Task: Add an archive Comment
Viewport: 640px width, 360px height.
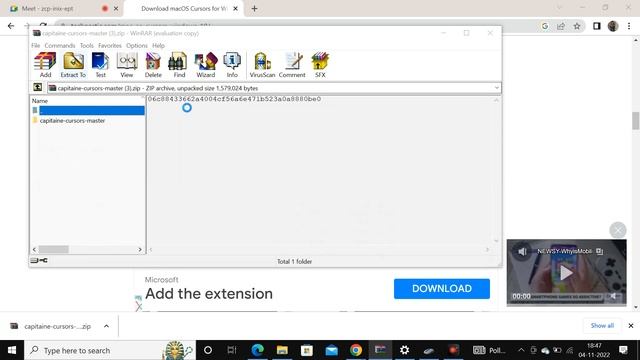Action: tap(292, 65)
